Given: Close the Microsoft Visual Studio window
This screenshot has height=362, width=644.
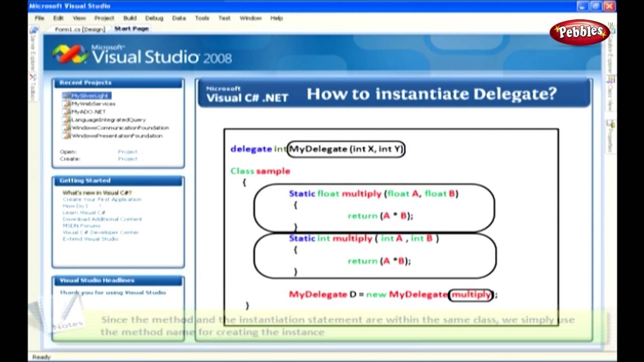Looking at the screenshot, I should pyautogui.click(x=609, y=6).
